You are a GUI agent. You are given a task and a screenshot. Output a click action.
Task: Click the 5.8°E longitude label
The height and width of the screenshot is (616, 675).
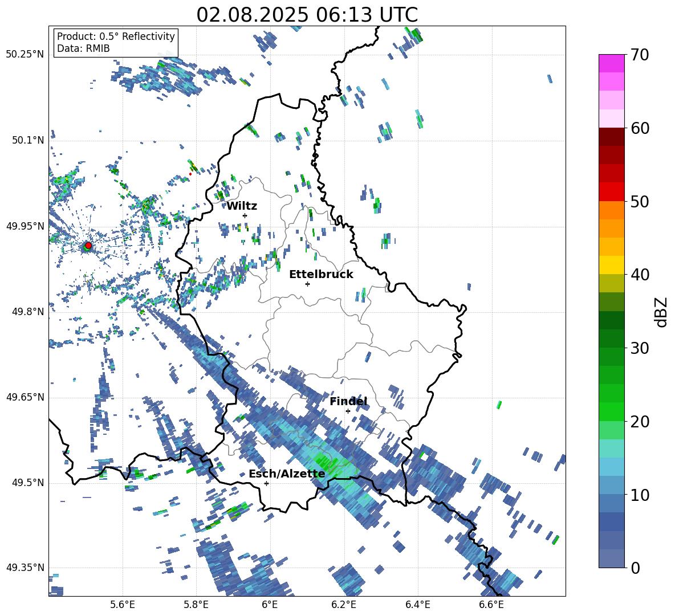[x=196, y=605]
